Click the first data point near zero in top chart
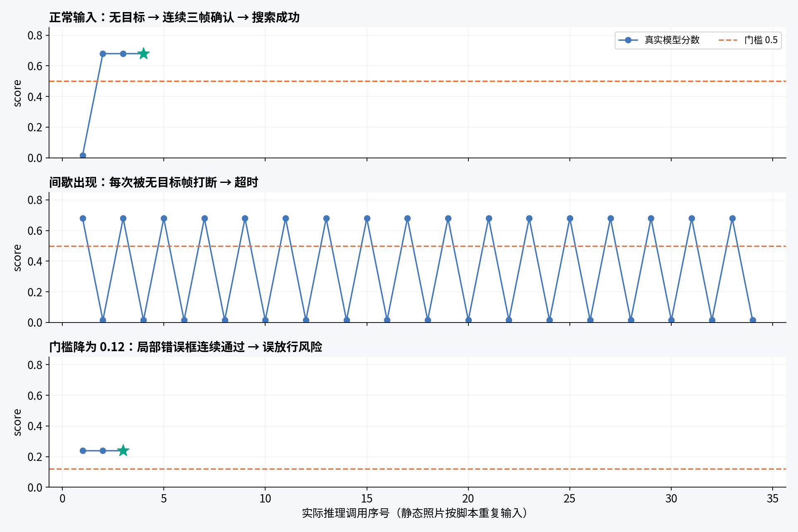The image size is (798, 532). click(83, 155)
